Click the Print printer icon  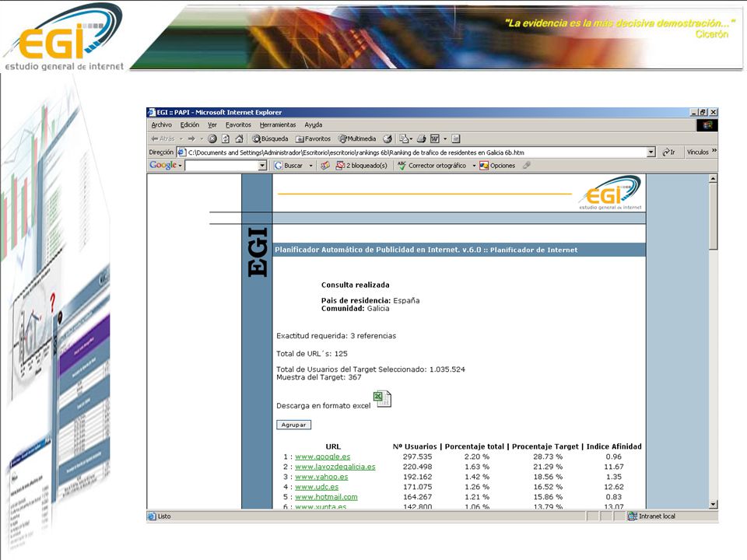(421, 138)
